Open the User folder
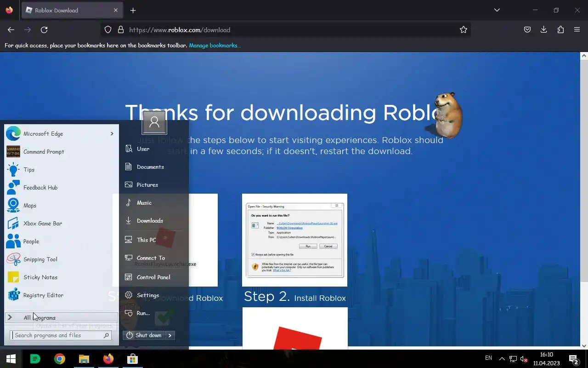The image size is (588, 368). click(x=153, y=149)
